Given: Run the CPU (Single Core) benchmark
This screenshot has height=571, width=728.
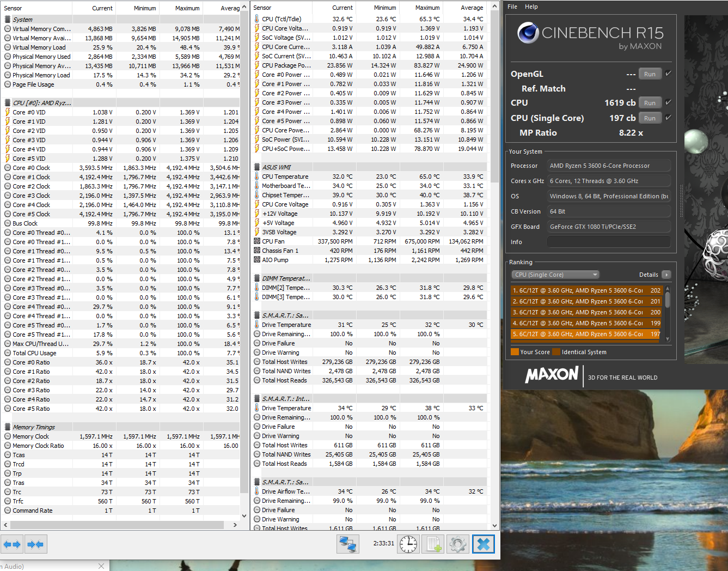Looking at the screenshot, I should tap(650, 118).
